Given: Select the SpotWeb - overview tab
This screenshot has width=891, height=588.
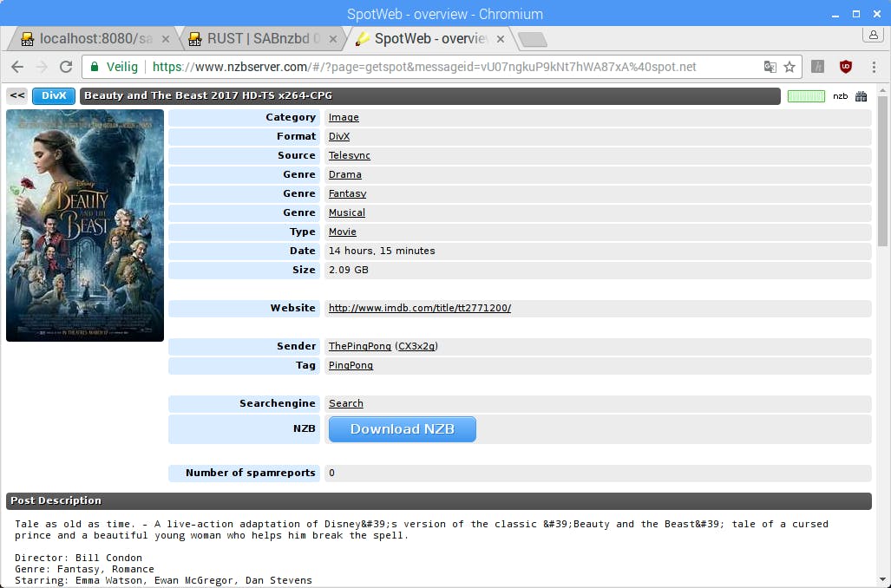Looking at the screenshot, I should pyautogui.click(x=430, y=39).
